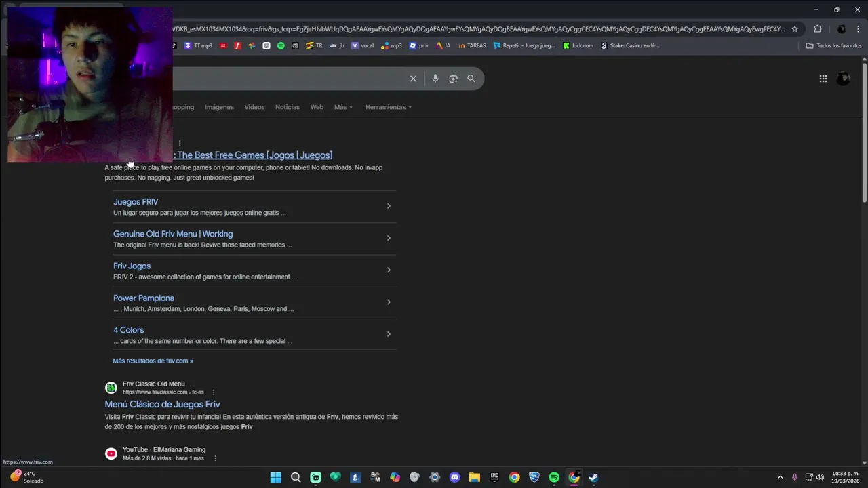
Task: Open the Repetir - Juega bookmark
Action: tap(524, 46)
